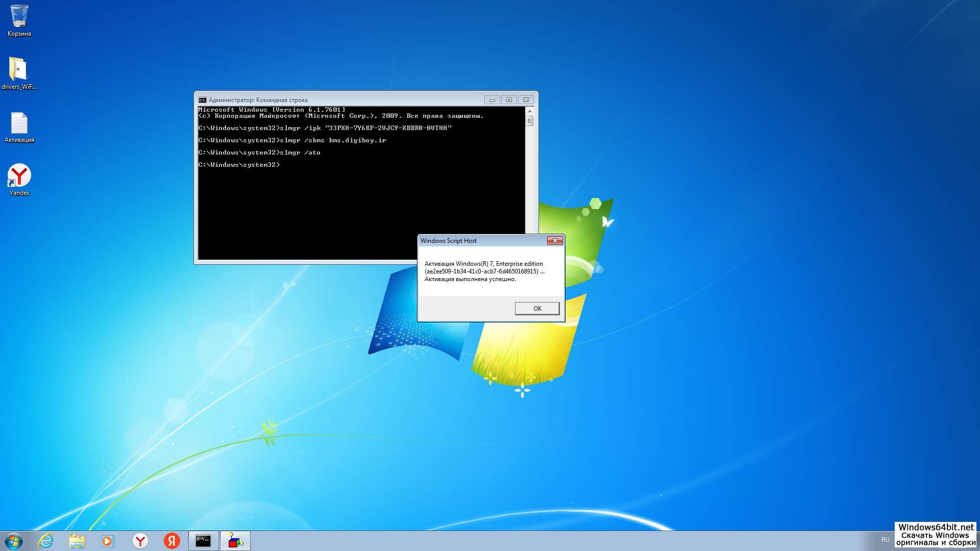
Task: Open the command prompt window system menu icon
Action: [202, 100]
